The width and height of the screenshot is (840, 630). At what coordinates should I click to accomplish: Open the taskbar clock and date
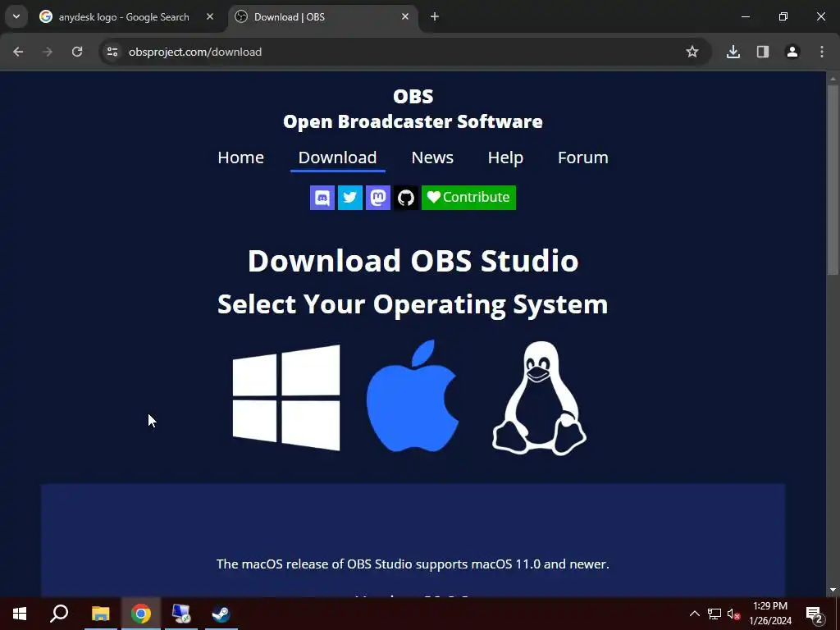click(770, 614)
